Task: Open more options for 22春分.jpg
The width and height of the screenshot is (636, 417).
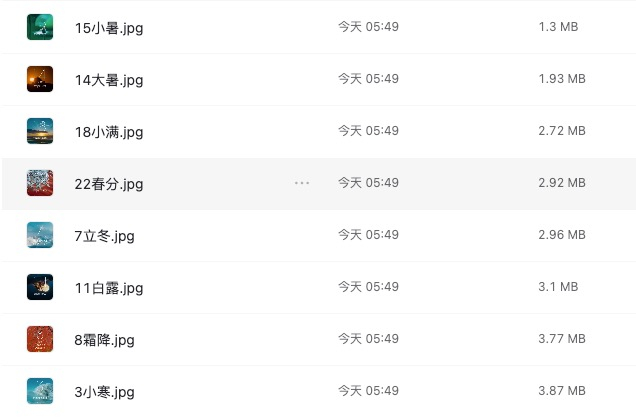Action: [x=302, y=183]
